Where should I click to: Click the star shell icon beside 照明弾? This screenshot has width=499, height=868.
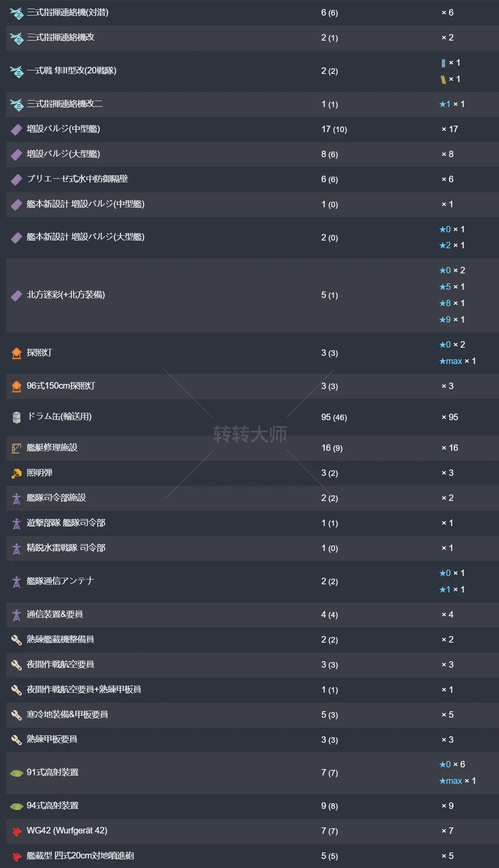tap(16, 473)
